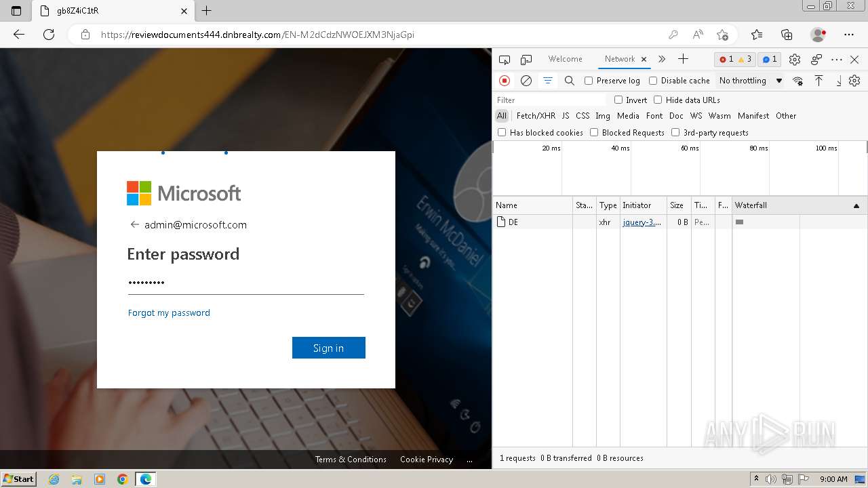Viewport: 868px width, 488px height.
Task: Start Read aloud from the address bar
Action: click(x=697, y=35)
